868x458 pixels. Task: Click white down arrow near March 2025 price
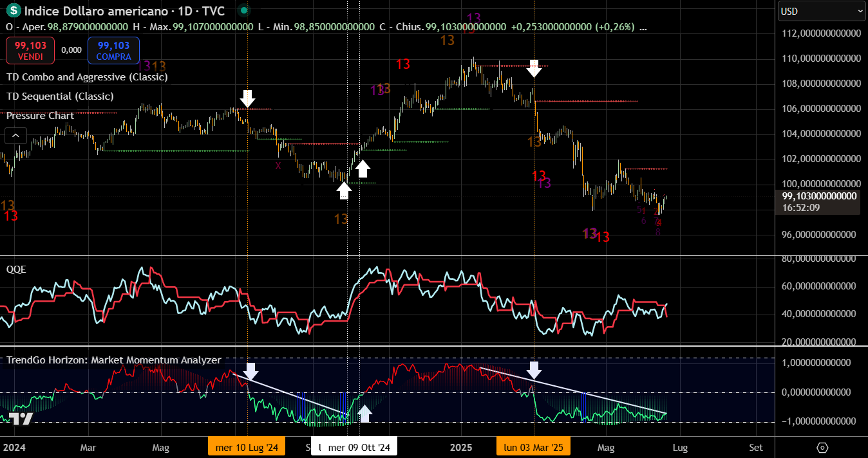pyautogui.click(x=534, y=68)
